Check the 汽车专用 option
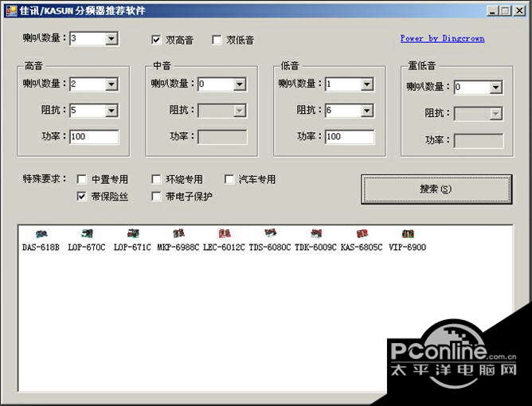The width and height of the screenshot is (532, 406). pyautogui.click(x=229, y=179)
